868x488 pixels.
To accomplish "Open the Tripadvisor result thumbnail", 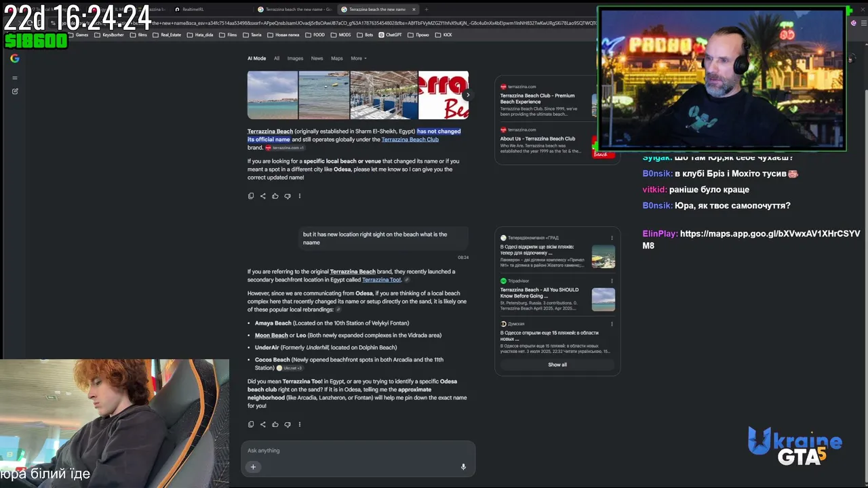I will (x=604, y=300).
